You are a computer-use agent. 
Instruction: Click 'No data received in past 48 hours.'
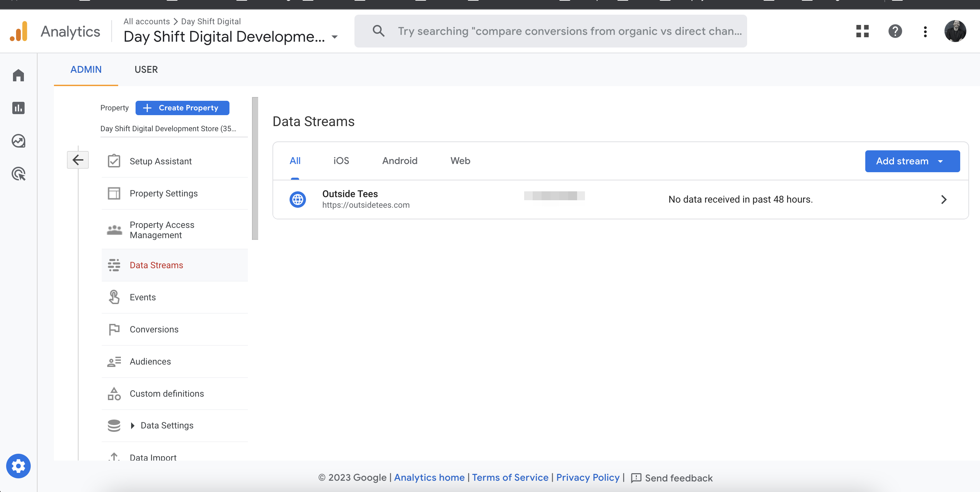click(x=740, y=199)
